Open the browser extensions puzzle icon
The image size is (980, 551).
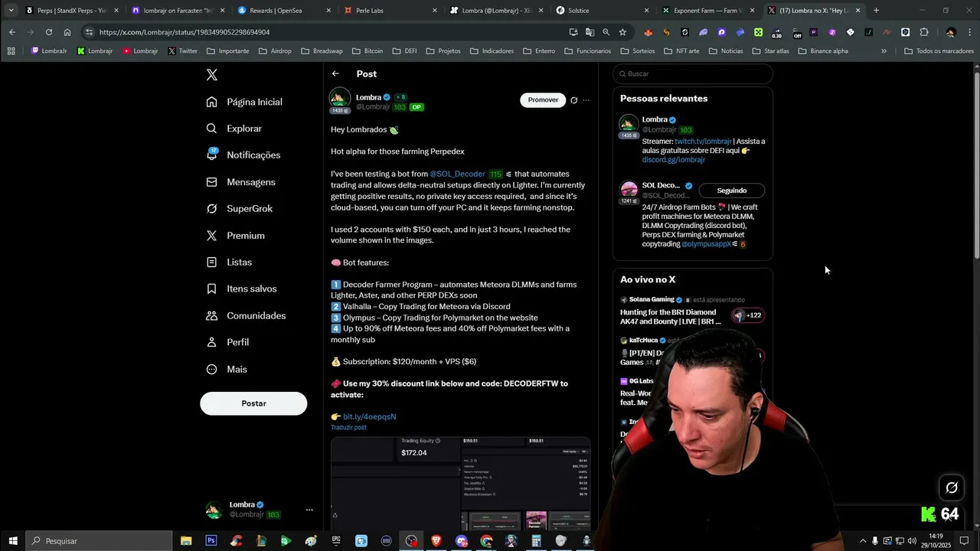click(x=924, y=32)
